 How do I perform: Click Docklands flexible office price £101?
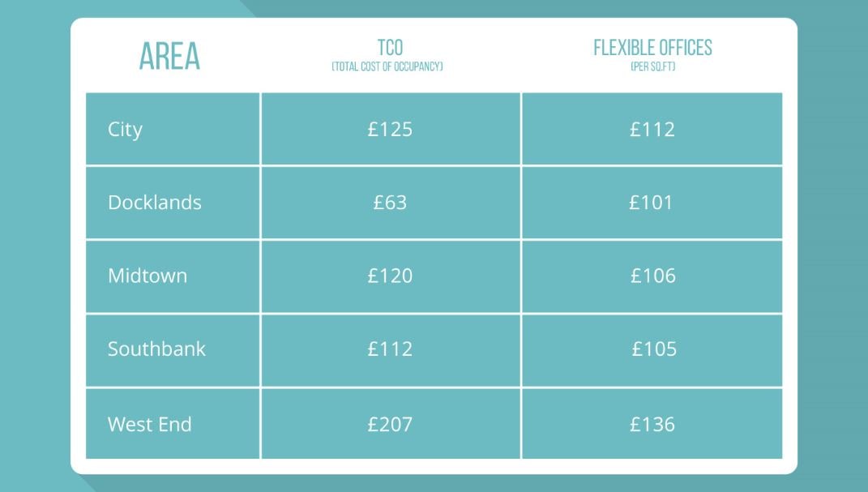(x=652, y=203)
